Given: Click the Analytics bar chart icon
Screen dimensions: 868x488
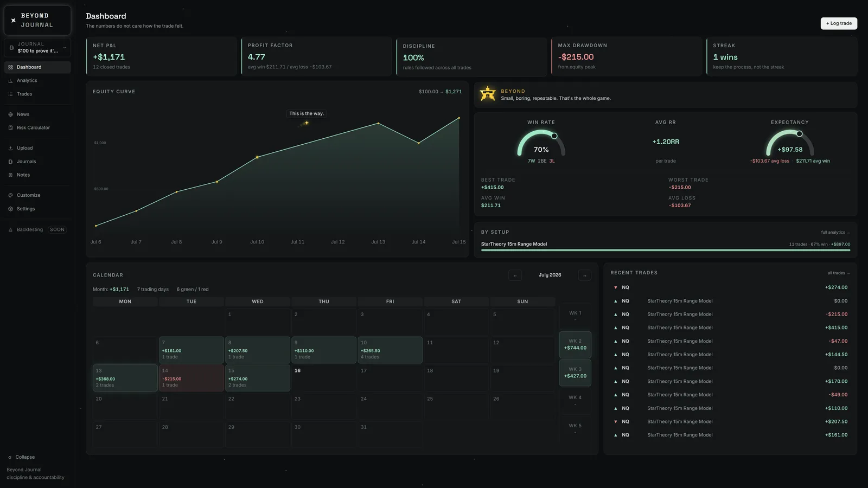Looking at the screenshot, I should point(10,81).
